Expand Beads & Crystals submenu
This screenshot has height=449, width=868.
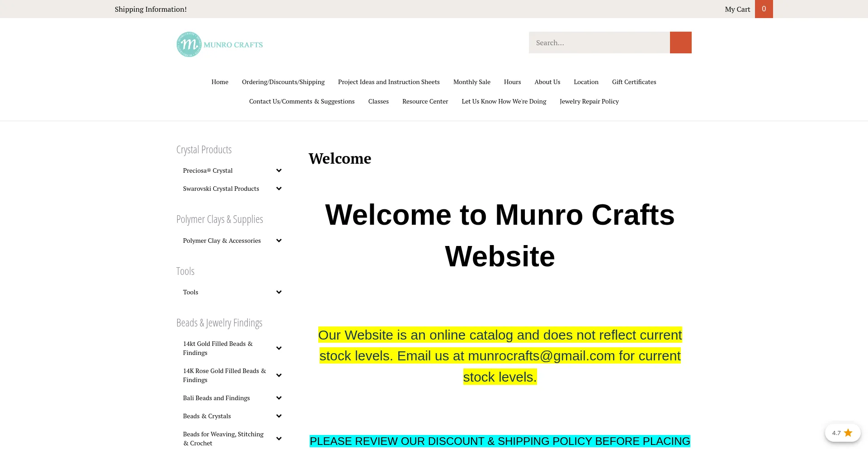279,416
